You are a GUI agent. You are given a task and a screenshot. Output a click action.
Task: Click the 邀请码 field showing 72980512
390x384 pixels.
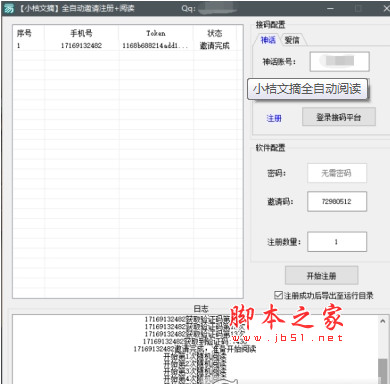(337, 201)
